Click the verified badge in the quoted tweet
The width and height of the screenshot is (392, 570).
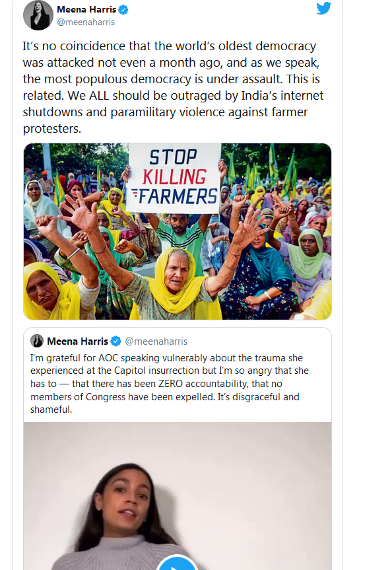click(115, 341)
